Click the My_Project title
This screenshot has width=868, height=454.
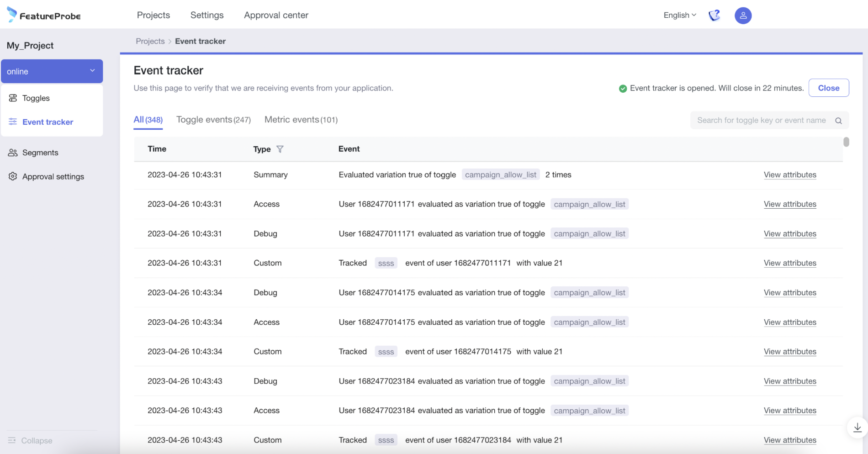(x=30, y=45)
